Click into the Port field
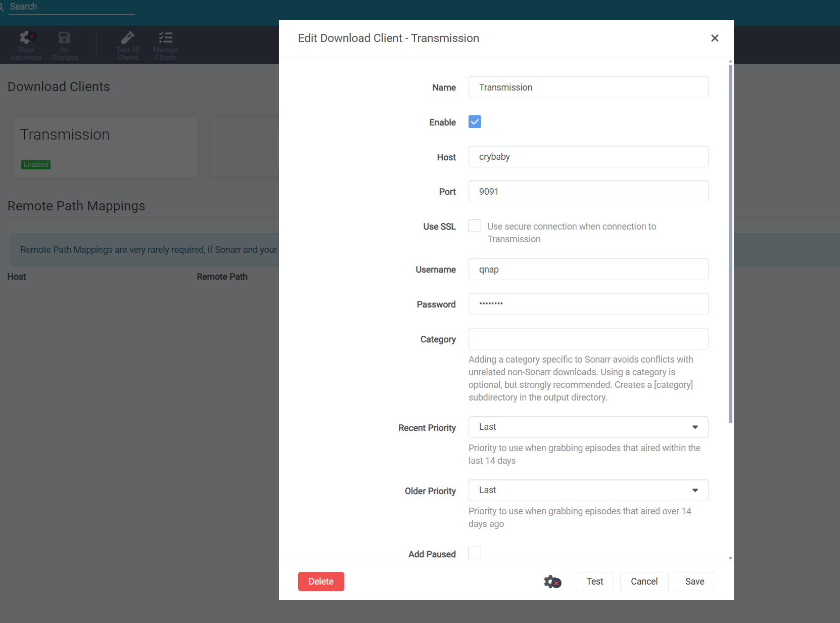The height and width of the screenshot is (623, 840). (x=588, y=191)
